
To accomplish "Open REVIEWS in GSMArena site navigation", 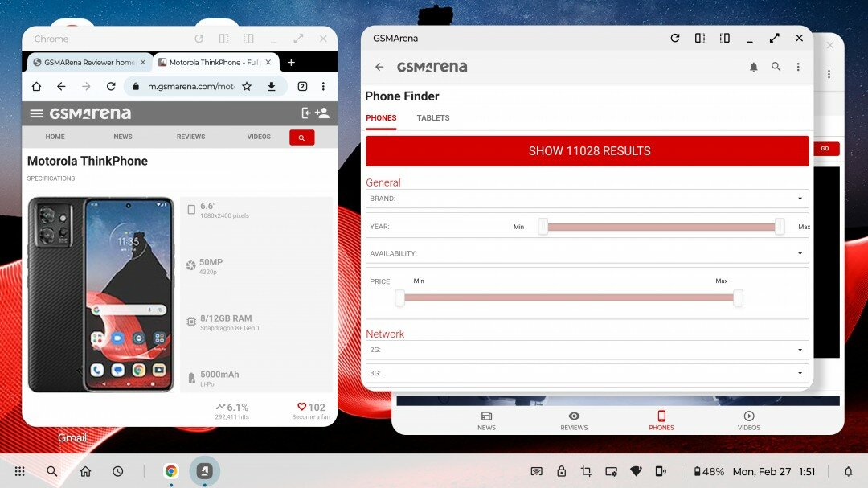I will [191, 137].
